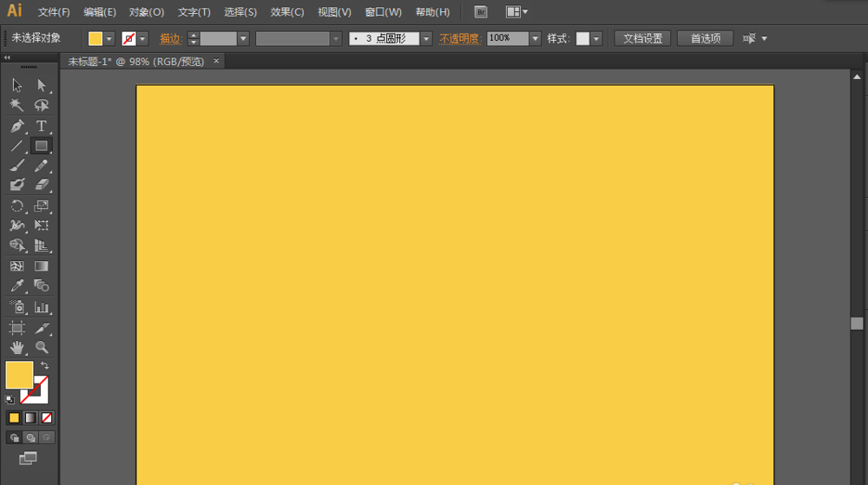
Task: Set paint mode to None
Action: [x=47, y=417]
